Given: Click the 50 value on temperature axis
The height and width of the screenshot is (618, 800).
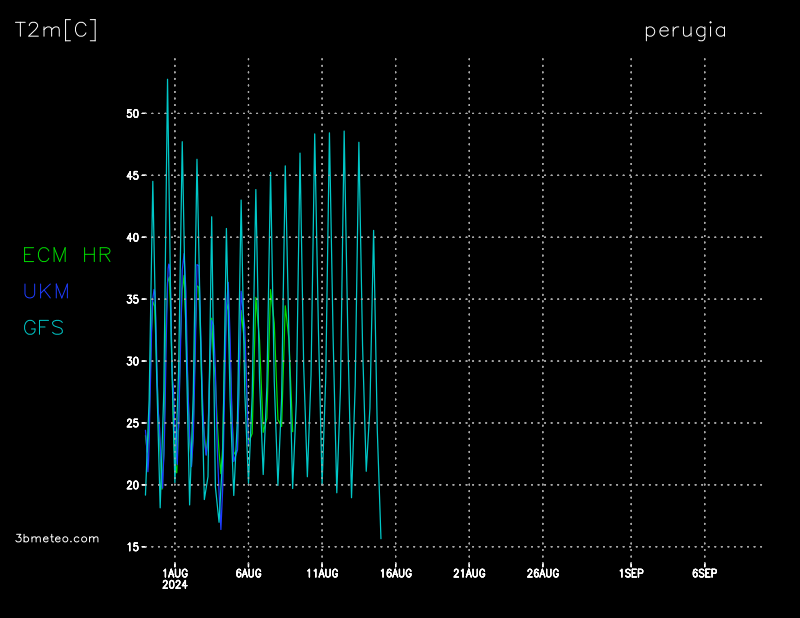Looking at the screenshot, I should [132, 114].
